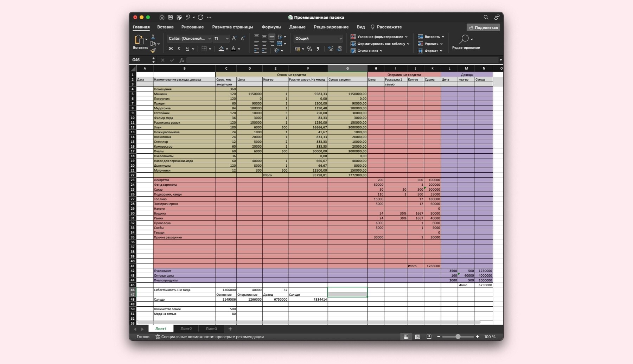Expand the formula bar arrow
The height and width of the screenshot is (364, 633).
[x=501, y=60]
